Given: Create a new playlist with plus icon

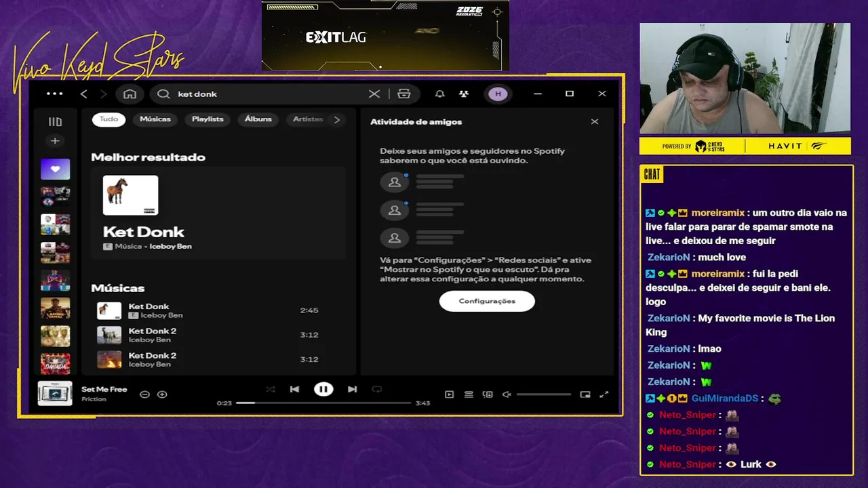Looking at the screenshot, I should tap(55, 141).
